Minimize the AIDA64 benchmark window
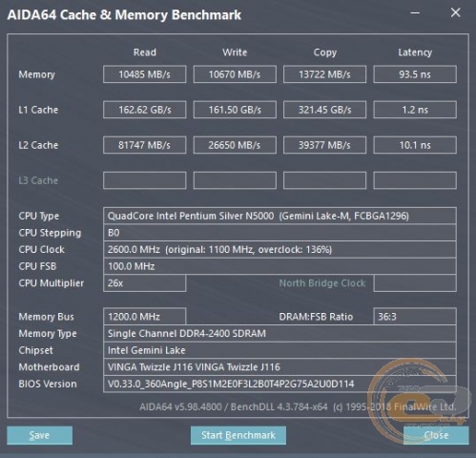This screenshot has width=476, height=458. (415, 13)
